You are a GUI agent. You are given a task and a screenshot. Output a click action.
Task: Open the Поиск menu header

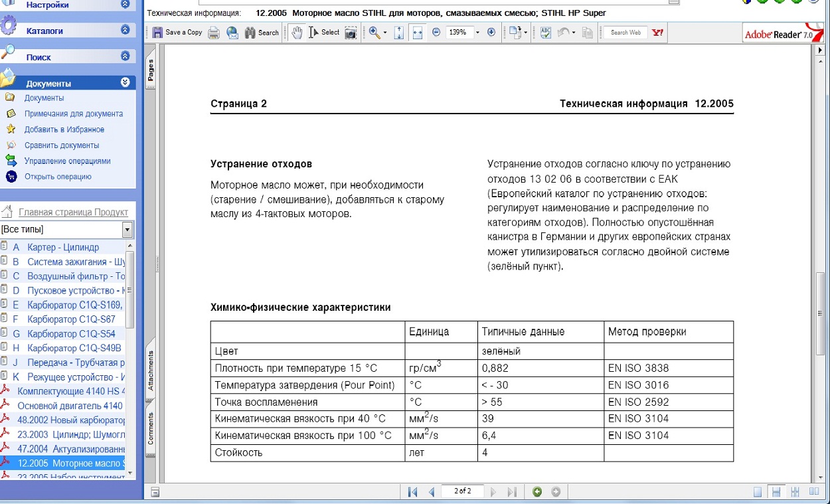(x=39, y=57)
